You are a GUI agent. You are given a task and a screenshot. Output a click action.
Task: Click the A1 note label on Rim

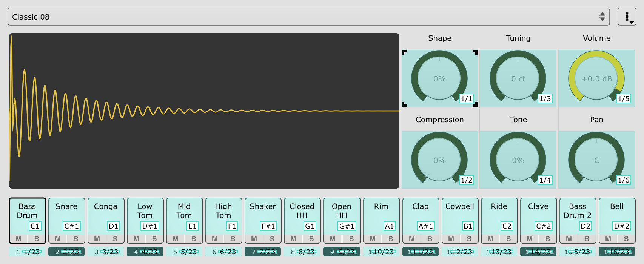(389, 226)
